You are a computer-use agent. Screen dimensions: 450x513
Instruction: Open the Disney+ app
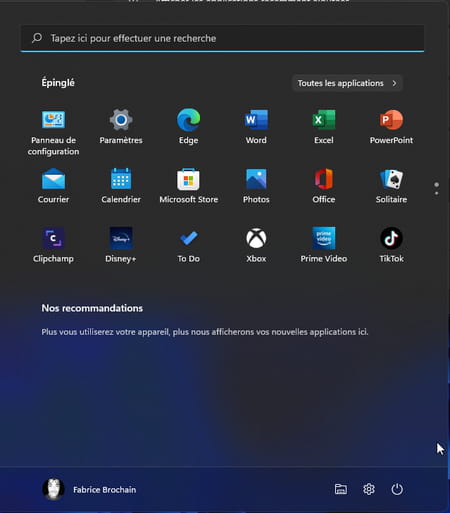(121, 245)
